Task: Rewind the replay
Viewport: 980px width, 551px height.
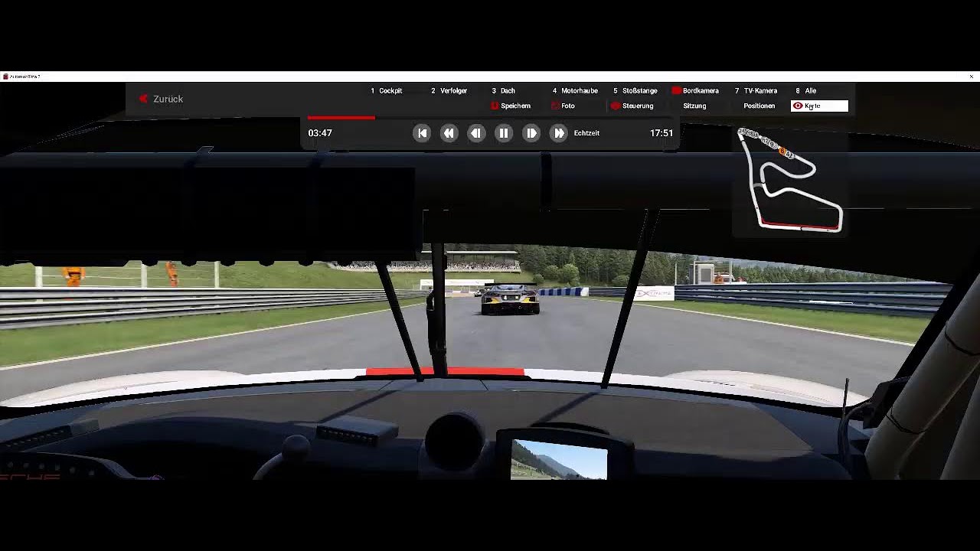Action: pos(449,133)
